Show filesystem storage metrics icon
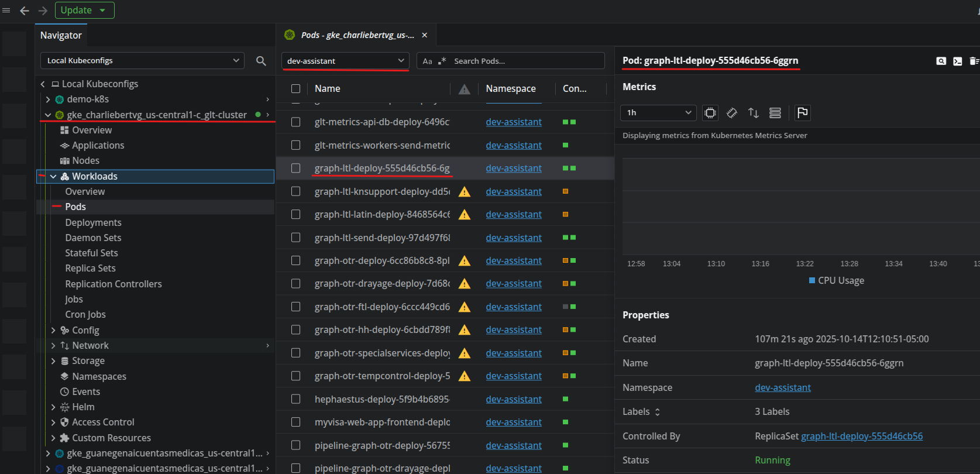The image size is (980, 474). coord(775,113)
